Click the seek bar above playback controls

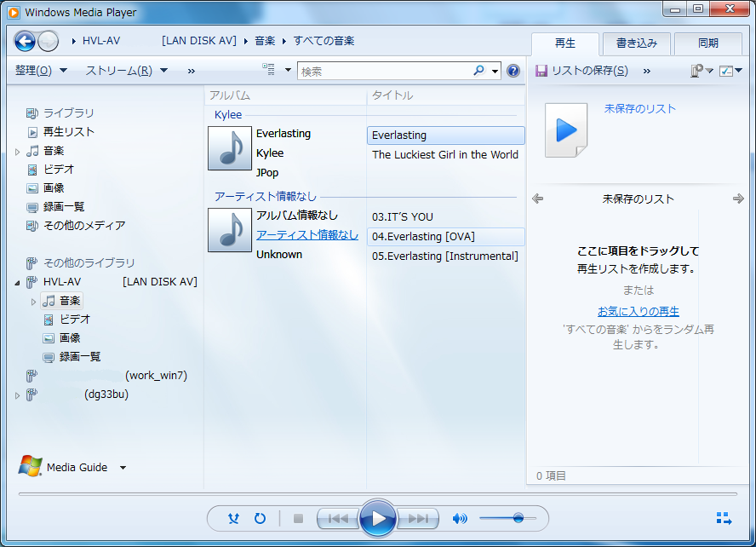377,494
